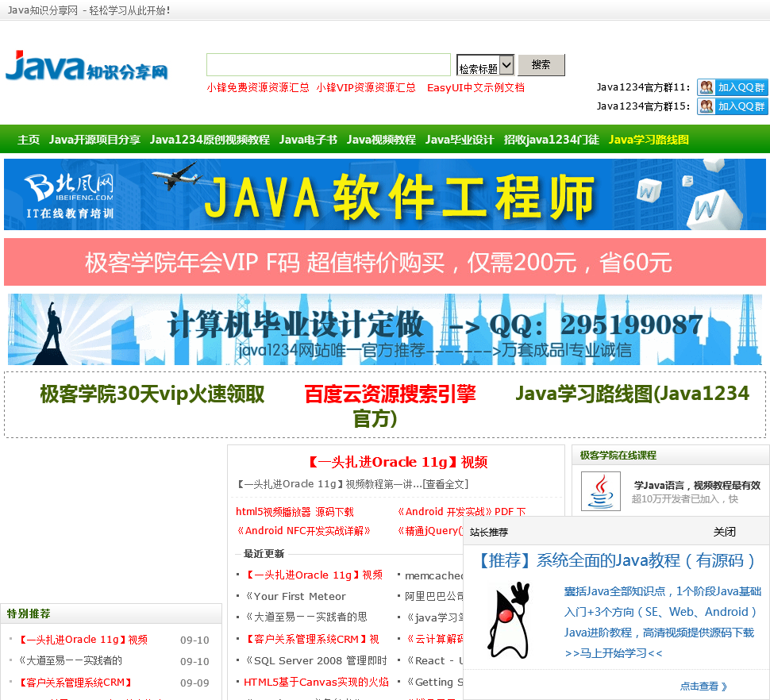The image size is (770, 700).
Task: Open Java毕业设计 menu item
Action: pyautogui.click(x=460, y=140)
